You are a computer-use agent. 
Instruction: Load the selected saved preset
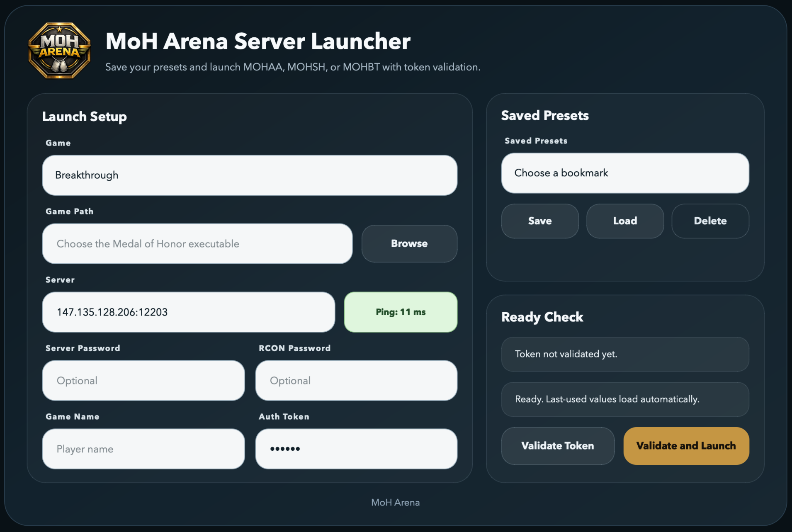click(x=624, y=221)
